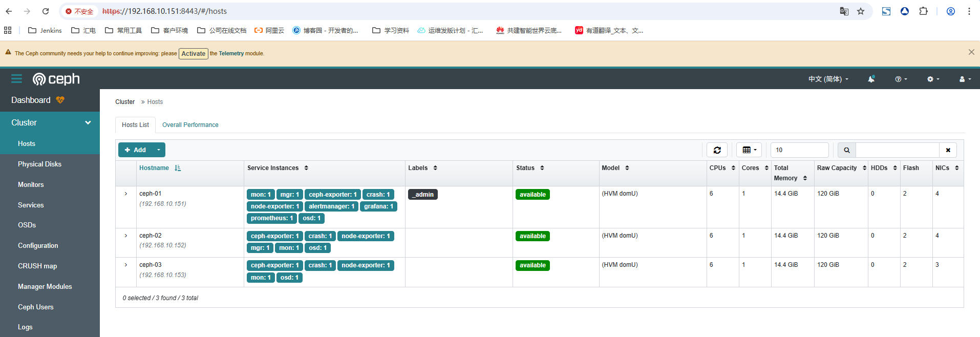Open the settings gear menu
The height and width of the screenshot is (337, 980).
click(x=933, y=79)
